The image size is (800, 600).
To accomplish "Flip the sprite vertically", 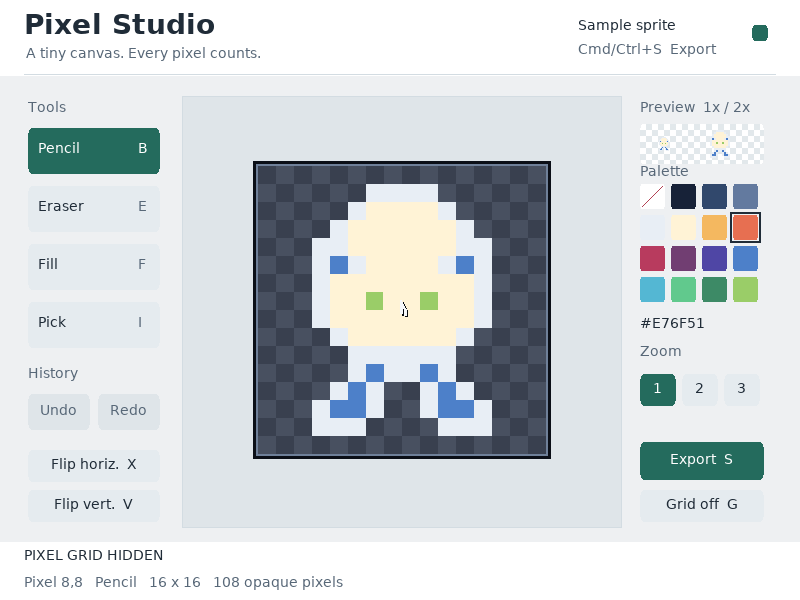I will click(x=94, y=505).
